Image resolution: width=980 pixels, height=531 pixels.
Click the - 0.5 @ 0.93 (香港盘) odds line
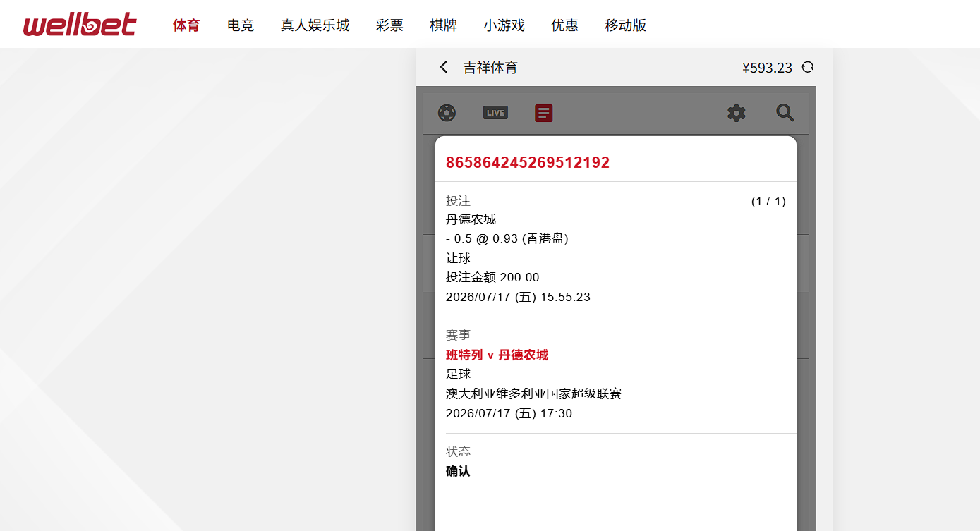tap(507, 238)
